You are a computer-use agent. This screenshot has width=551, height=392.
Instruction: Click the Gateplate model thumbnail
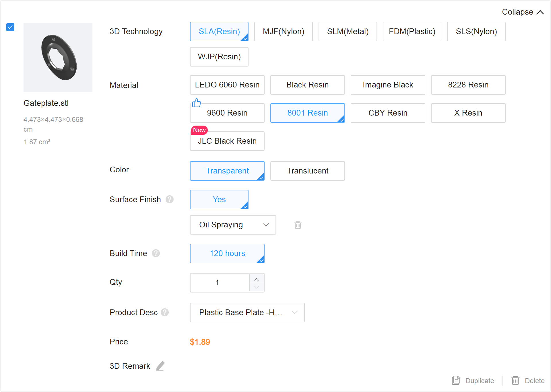point(58,57)
